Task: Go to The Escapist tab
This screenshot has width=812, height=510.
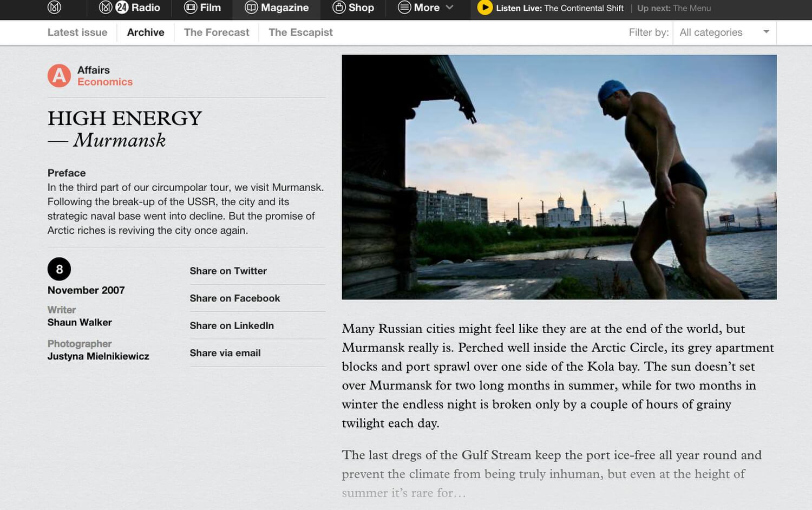Action: pos(300,32)
